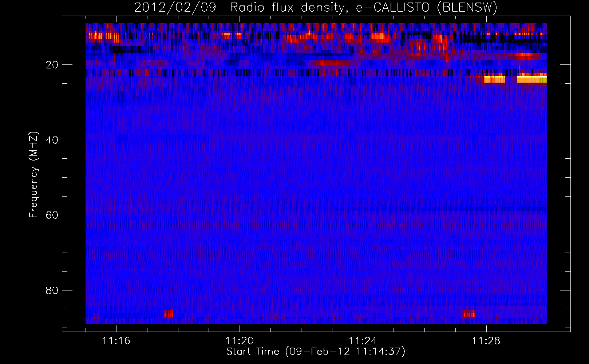The width and height of the screenshot is (589, 364).
Task: Click the plot title "2012/02/09 Radio flux density, e-CALLISTO (BLENSW)"
Action: 315,7
